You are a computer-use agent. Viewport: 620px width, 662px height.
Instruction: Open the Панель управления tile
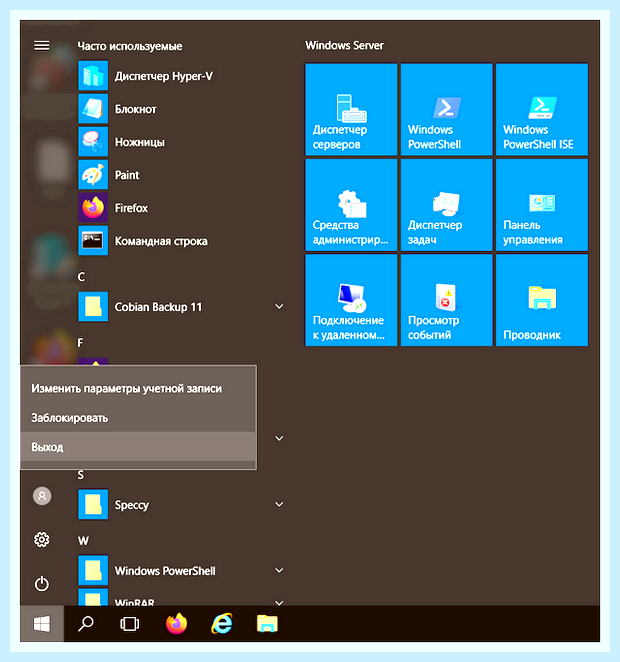tap(542, 205)
